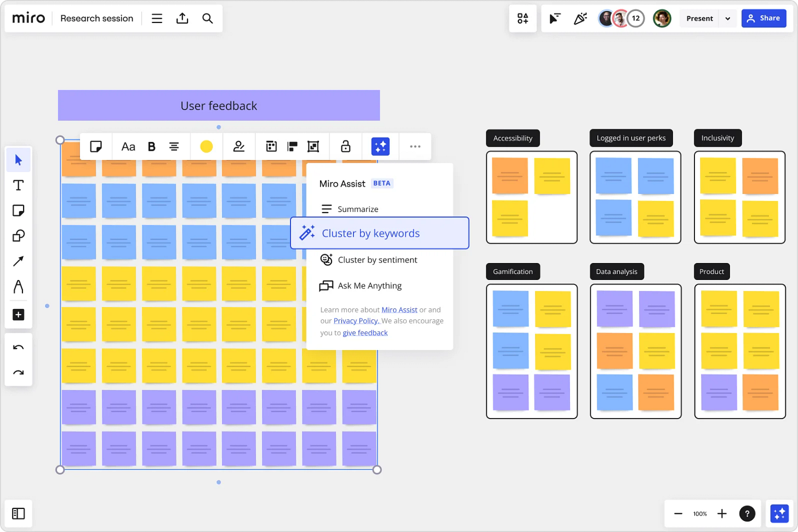Click the 100% zoom level
Screen dimensions: 798x532
pos(700,513)
